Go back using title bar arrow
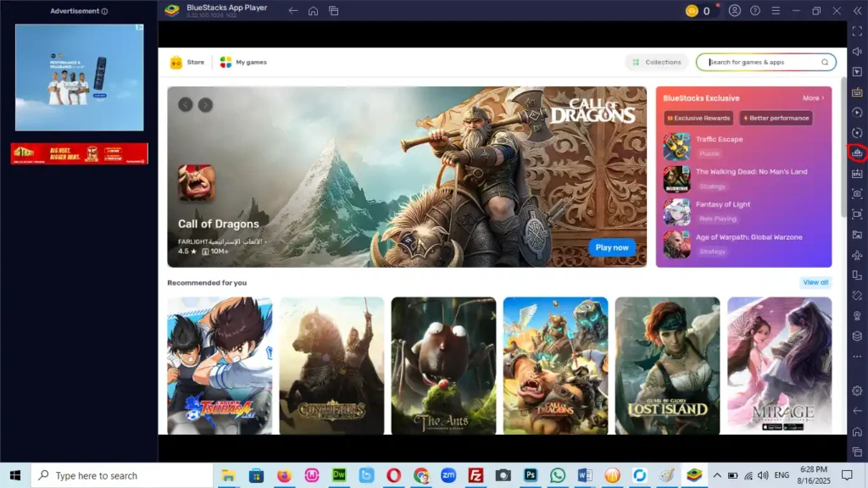868x488 pixels. click(x=293, y=11)
